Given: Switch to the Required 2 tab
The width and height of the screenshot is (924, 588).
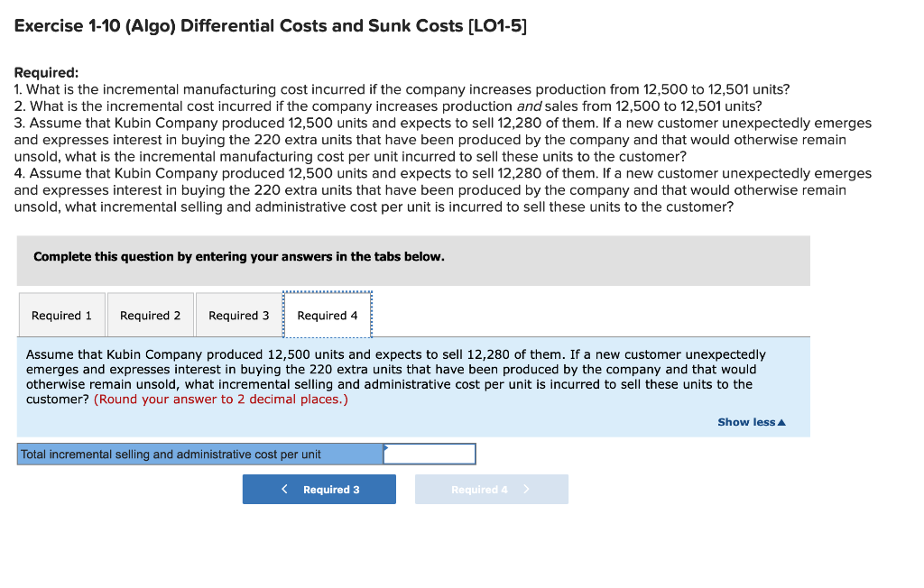Looking at the screenshot, I should click(x=150, y=315).
